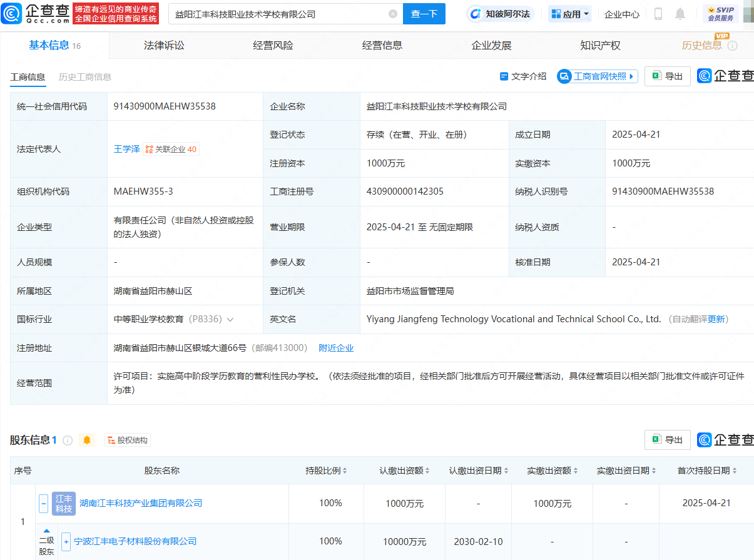Click the bell icon beside 股东信息
Image resolution: width=754 pixels, height=560 pixels.
click(87, 440)
